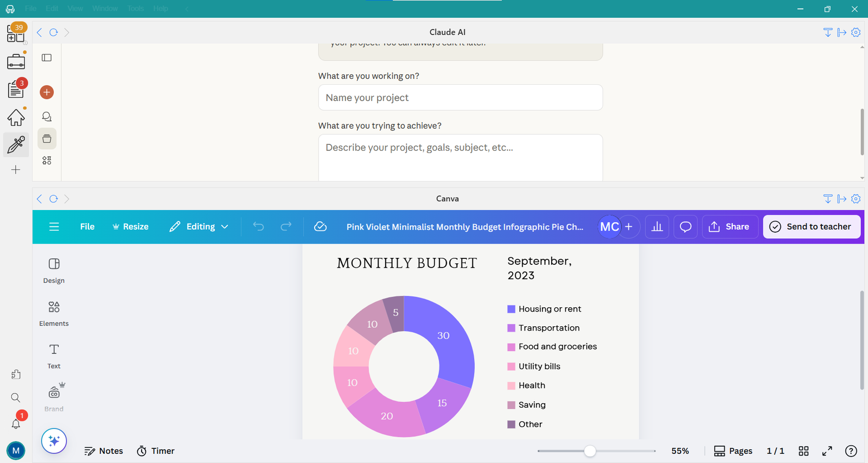This screenshot has height=463, width=868.
Task: Open Canva Elements panel
Action: pos(54,313)
